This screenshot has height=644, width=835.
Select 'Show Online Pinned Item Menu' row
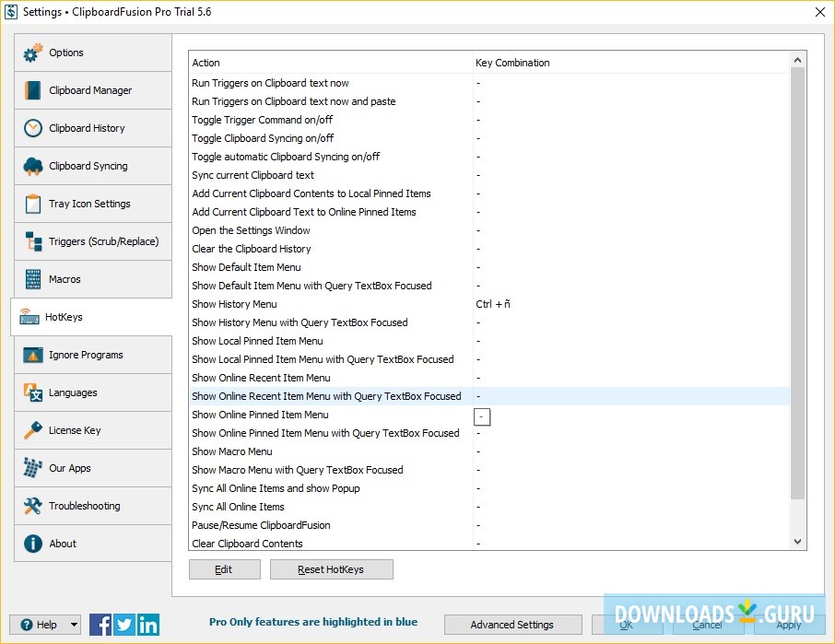488,415
